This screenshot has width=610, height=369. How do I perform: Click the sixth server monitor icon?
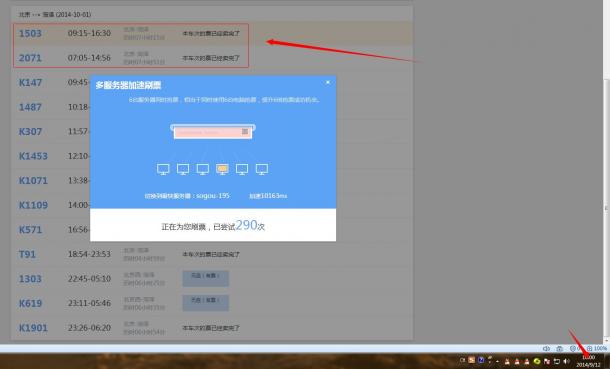pyautogui.click(x=262, y=169)
